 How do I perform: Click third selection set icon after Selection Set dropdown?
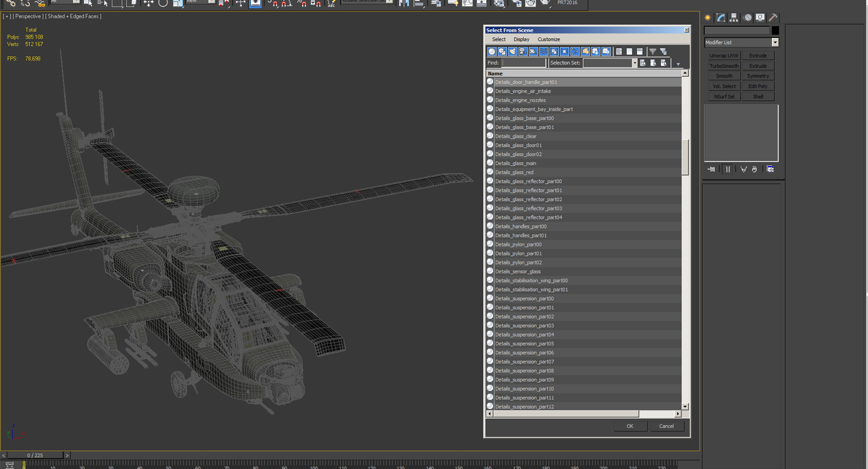[x=664, y=63]
